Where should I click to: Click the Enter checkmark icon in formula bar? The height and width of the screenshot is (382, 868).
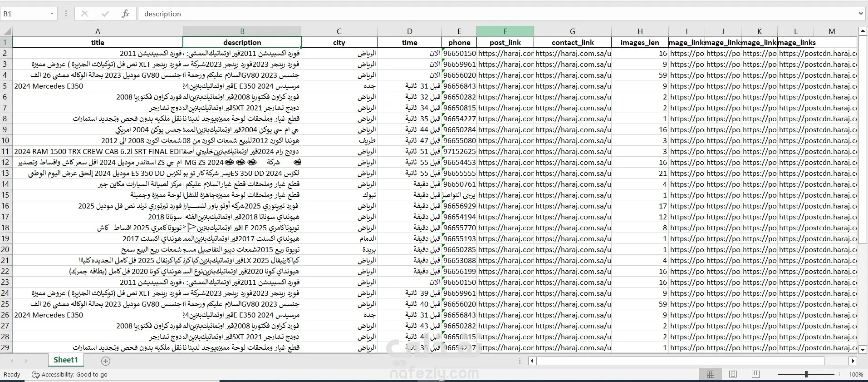pyautogui.click(x=105, y=14)
